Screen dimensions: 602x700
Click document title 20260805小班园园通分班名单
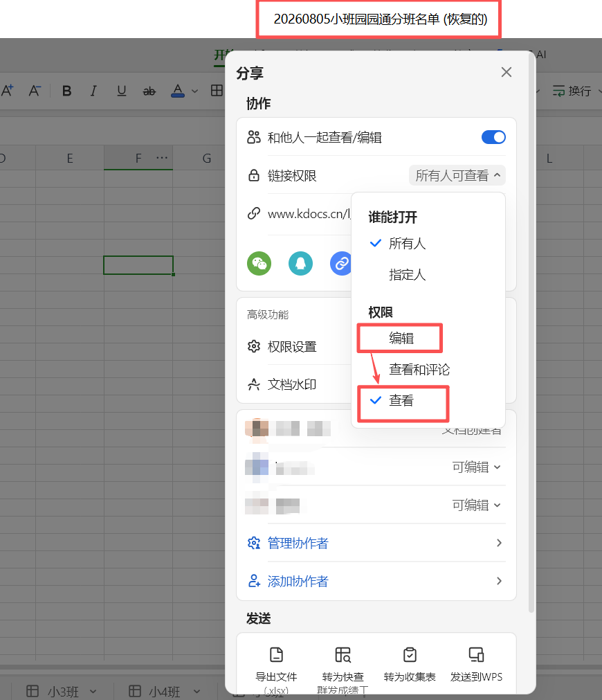click(380, 19)
